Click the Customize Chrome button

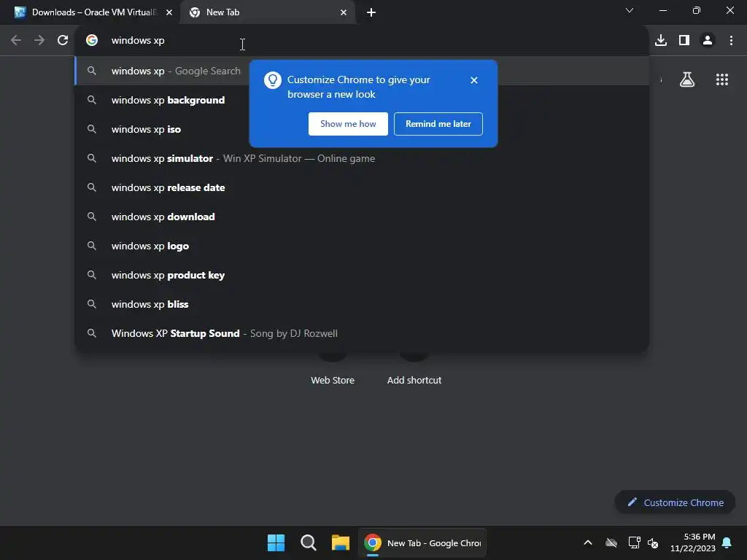point(675,502)
